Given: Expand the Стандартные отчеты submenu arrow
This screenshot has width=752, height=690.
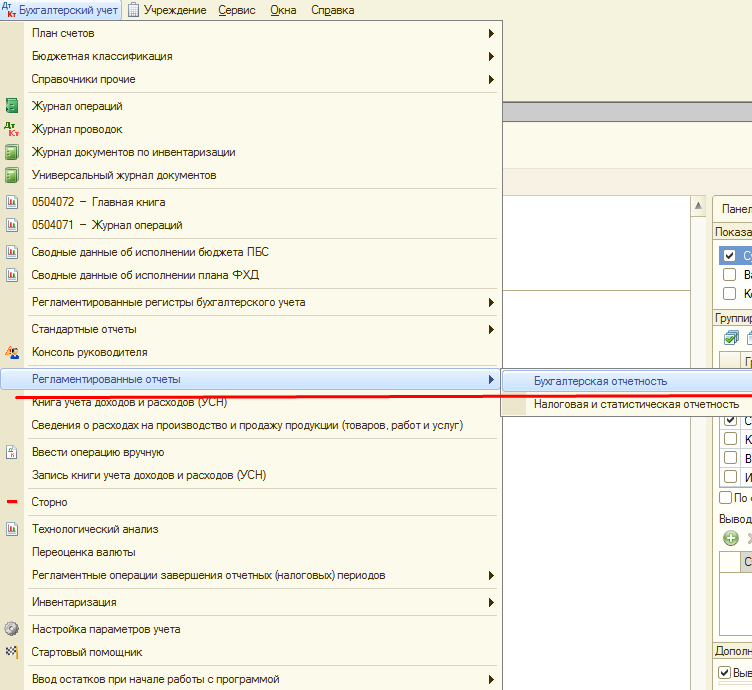Looking at the screenshot, I should pos(491,329).
